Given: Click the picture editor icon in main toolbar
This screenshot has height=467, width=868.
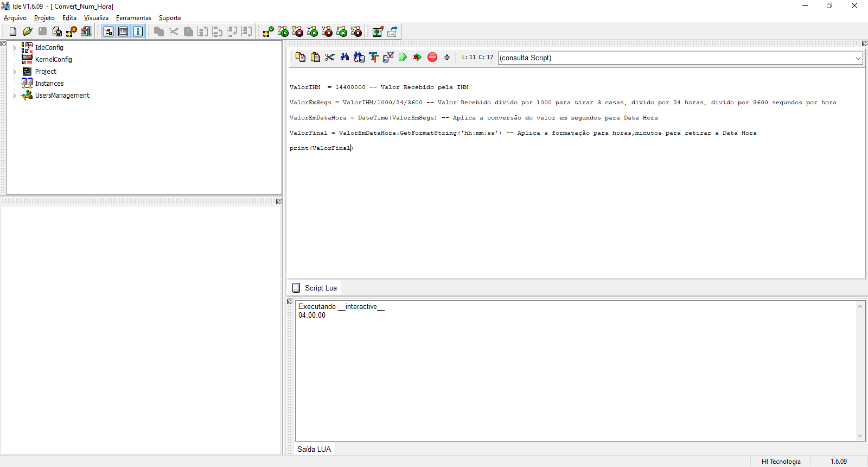Looking at the screenshot, I should (378, 31).
